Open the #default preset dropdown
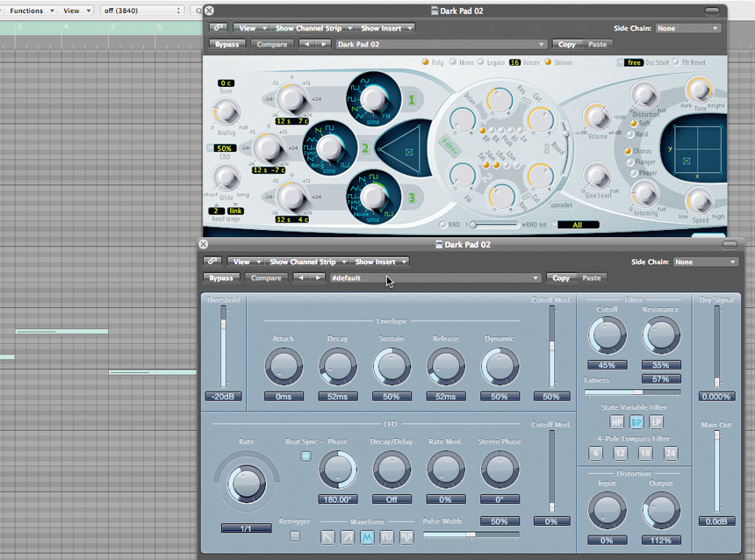Image resolution: width=755 pixels, height=560 pixels. (435, 278)
